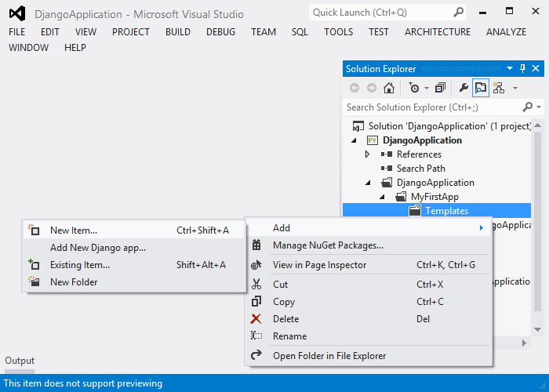Click Solution Explorer scroll up arrow
This screenshot has height=392, width=549.
(538, 125)
